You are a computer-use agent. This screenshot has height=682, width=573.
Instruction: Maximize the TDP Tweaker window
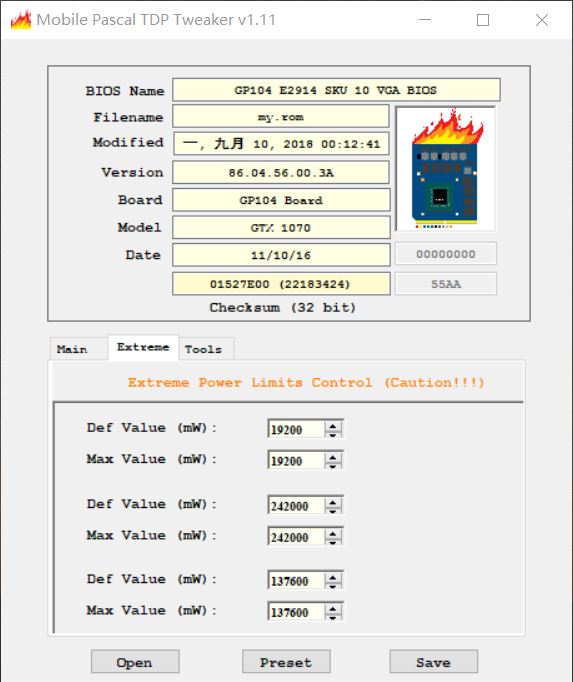pyautogui.click(x=483, y=20)
